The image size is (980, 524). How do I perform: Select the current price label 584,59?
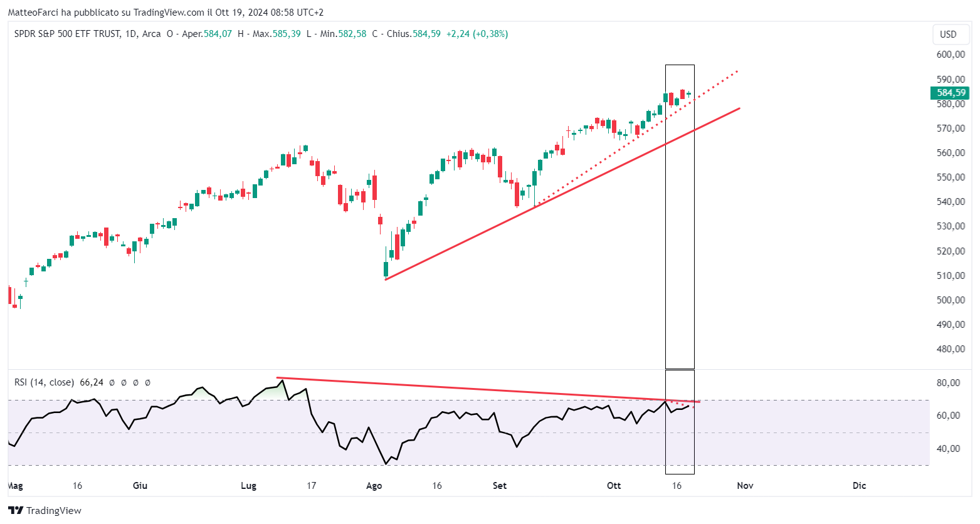950,93
